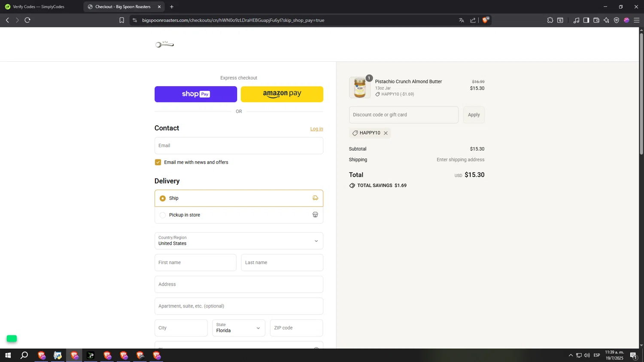
Task: Open a new browser tab
Action: click(172, 7)
